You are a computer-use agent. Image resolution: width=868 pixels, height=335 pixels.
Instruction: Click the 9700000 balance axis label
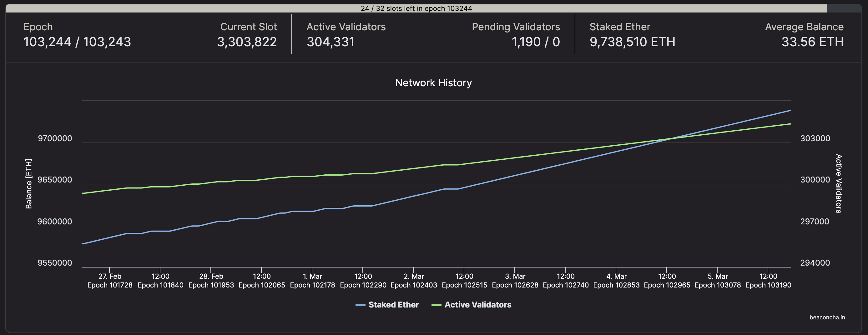(55, 138)
